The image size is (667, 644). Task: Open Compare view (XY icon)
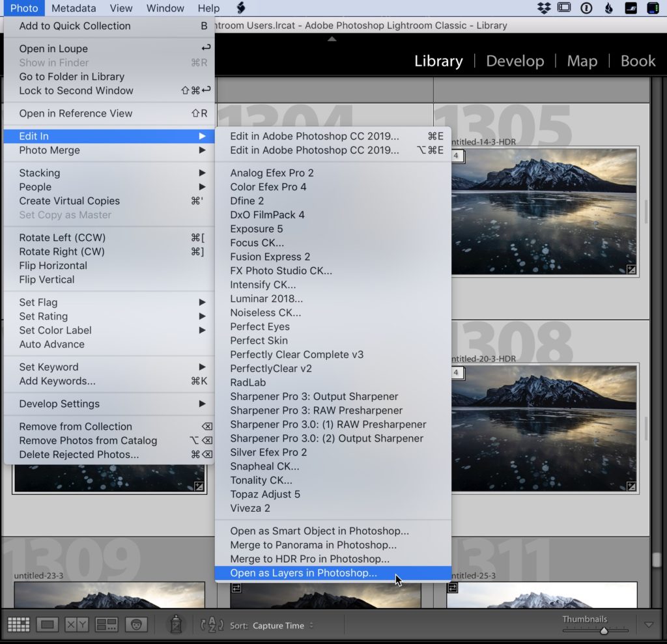click(x=77, y=624)
